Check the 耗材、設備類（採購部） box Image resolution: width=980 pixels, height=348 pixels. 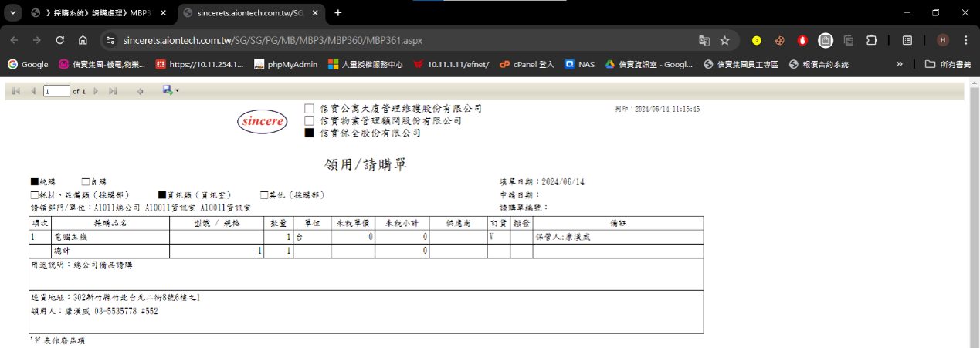pyautogui.click(x=34, y=195)
